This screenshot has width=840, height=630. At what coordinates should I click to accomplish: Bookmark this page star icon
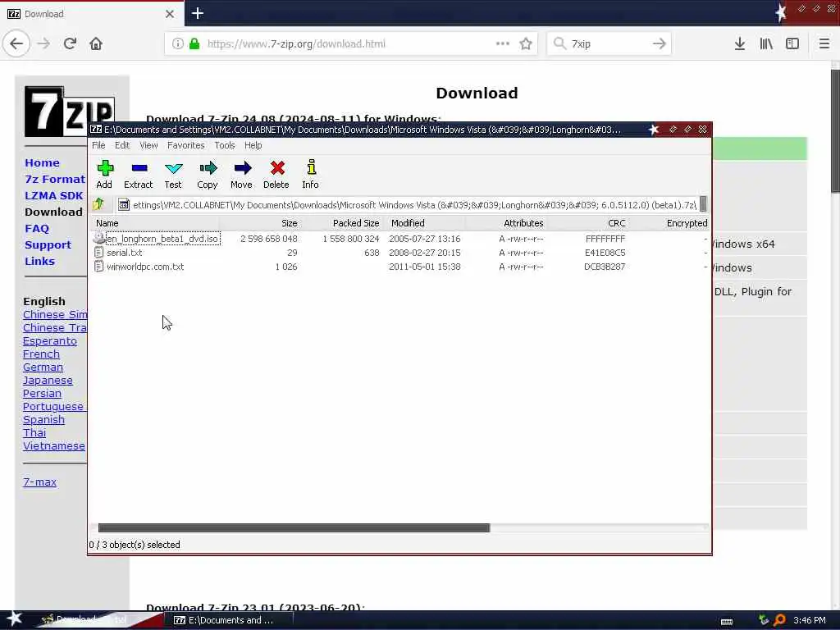coord(526,43)
